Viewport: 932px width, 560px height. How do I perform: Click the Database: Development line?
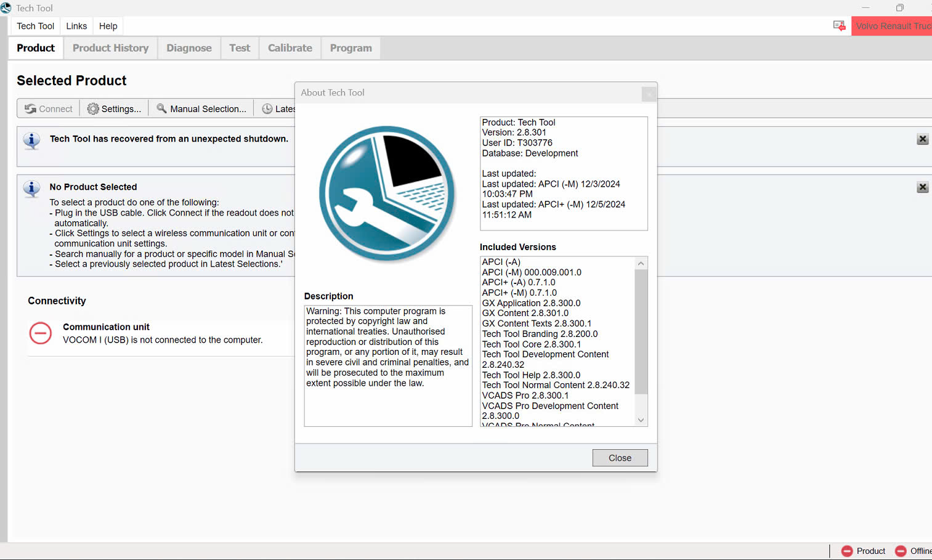click(x=530, y=153)
